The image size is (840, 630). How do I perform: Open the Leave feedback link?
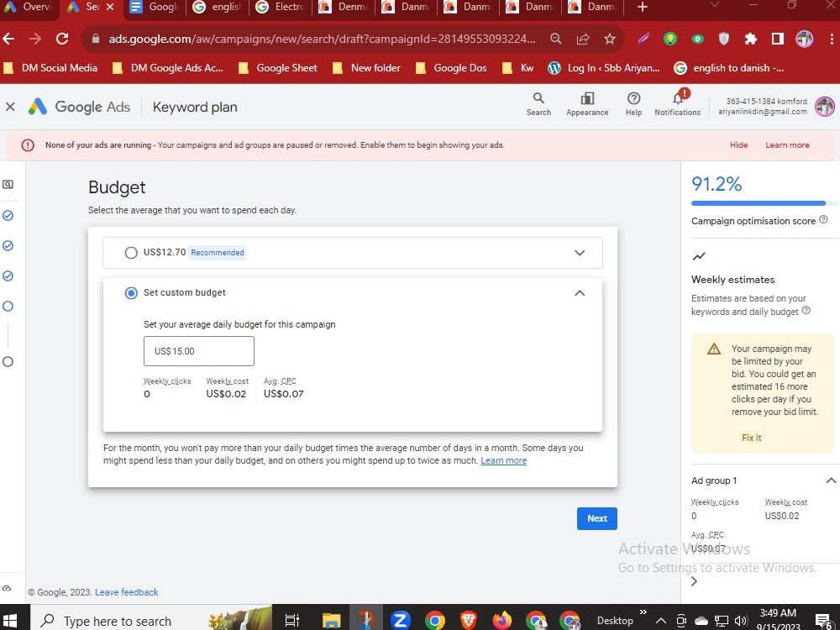click(127, 592)
